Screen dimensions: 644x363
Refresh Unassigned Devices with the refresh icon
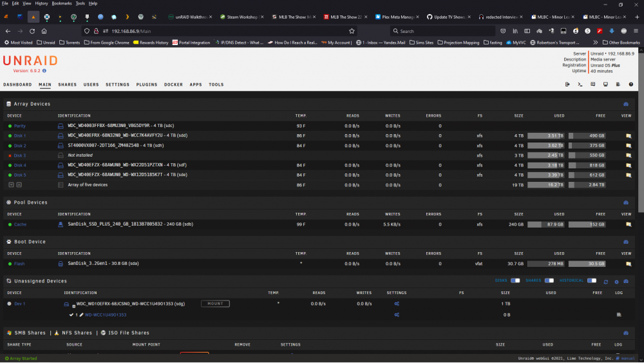coord(606,282)
